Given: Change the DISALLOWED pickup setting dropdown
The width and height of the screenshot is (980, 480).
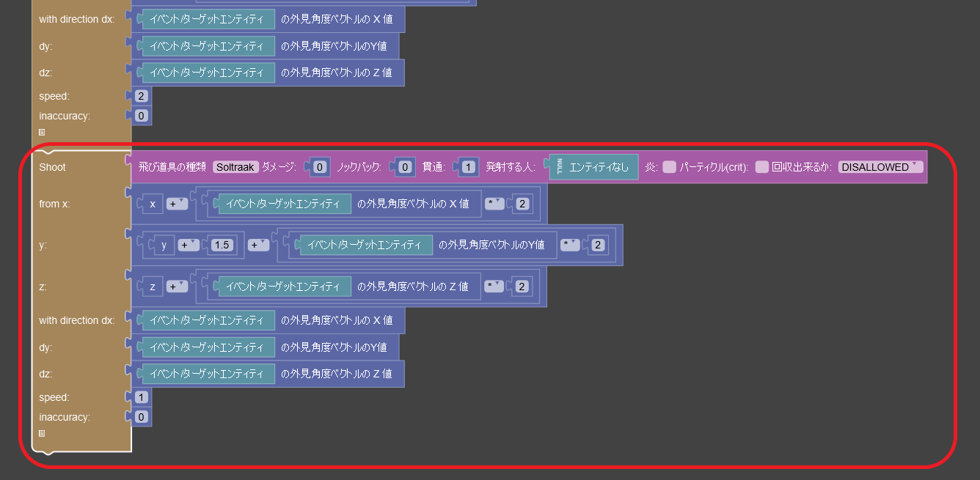Looking at the screenshot, I should pyautogui.click(x=880, y=167).
